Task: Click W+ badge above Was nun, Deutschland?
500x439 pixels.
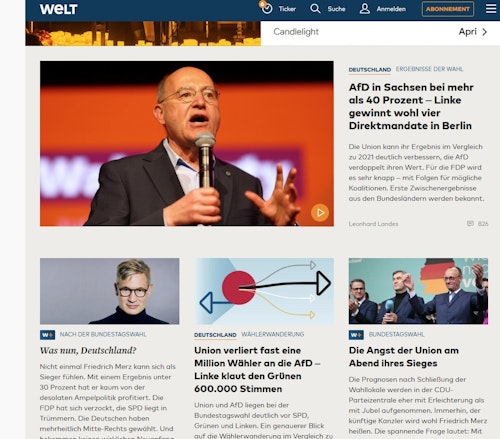Action: (x=47, y=335)
